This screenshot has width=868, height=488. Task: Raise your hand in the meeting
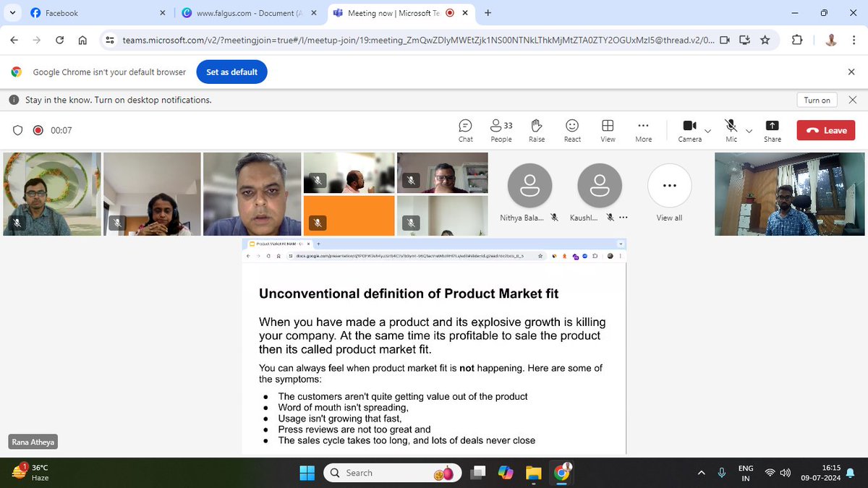click(537, 130)
